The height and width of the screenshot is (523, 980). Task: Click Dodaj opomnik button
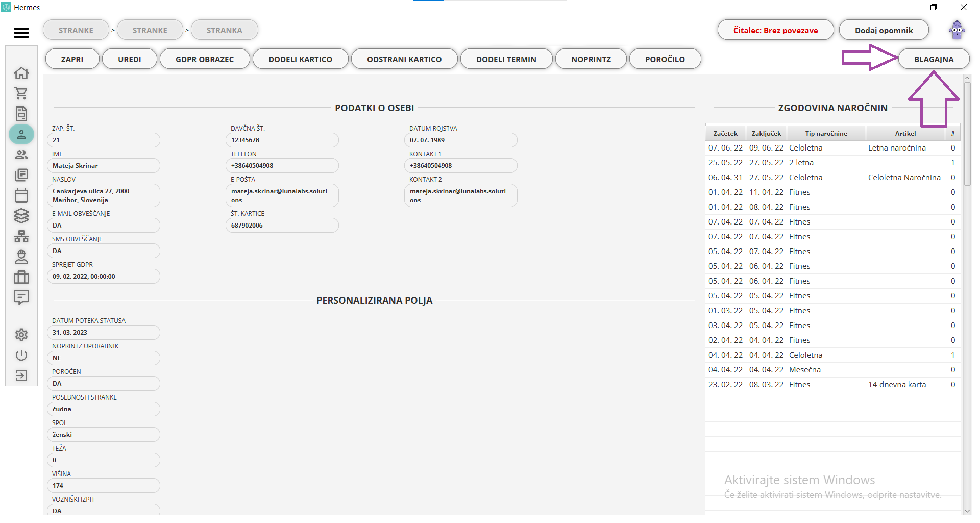point(884,30)
